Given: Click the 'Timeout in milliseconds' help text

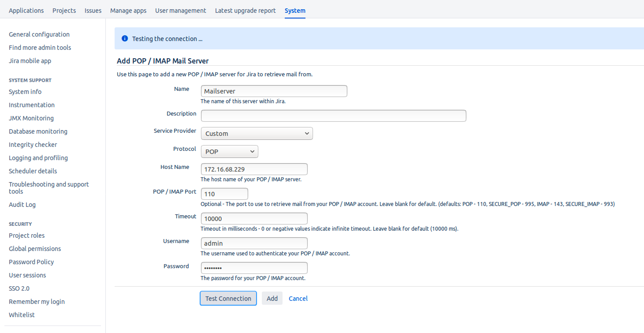Looking at the screenshot, I should (x=329, y=229).
